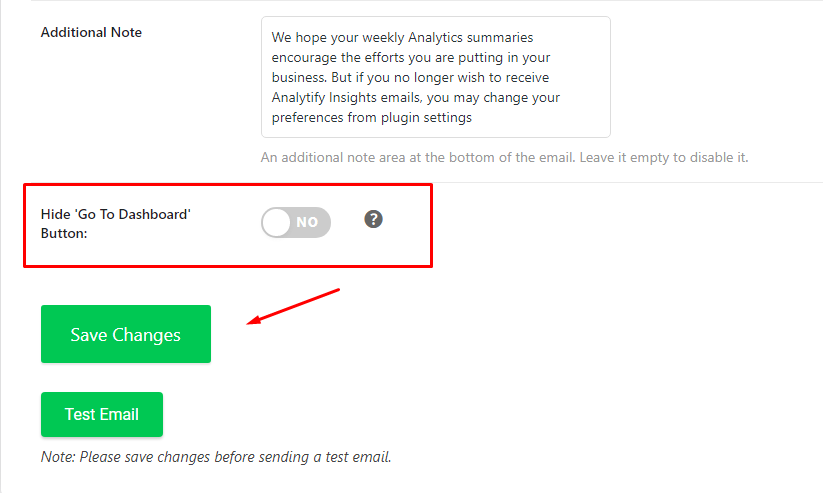Toggle the Hide 'Go To Dashboard' switch

pyautogui.click(x=296, y=222)
